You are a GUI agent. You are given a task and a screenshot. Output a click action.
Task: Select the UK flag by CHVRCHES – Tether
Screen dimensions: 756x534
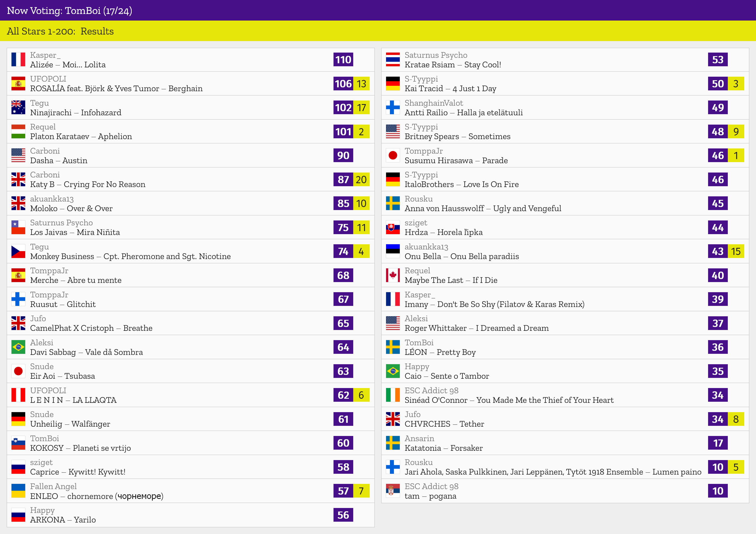tap(393, 419)
